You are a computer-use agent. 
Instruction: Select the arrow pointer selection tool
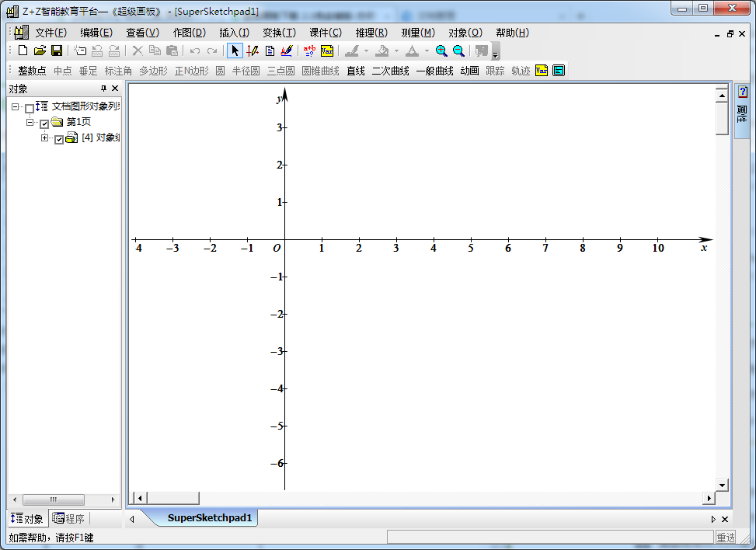[235, 50]
